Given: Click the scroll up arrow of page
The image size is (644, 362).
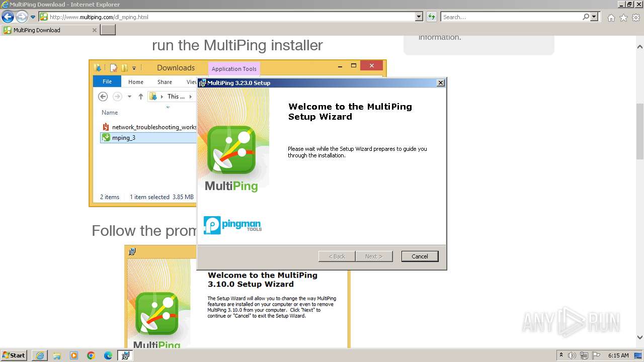Looking at the screenshot, I should tap(640, 47).
